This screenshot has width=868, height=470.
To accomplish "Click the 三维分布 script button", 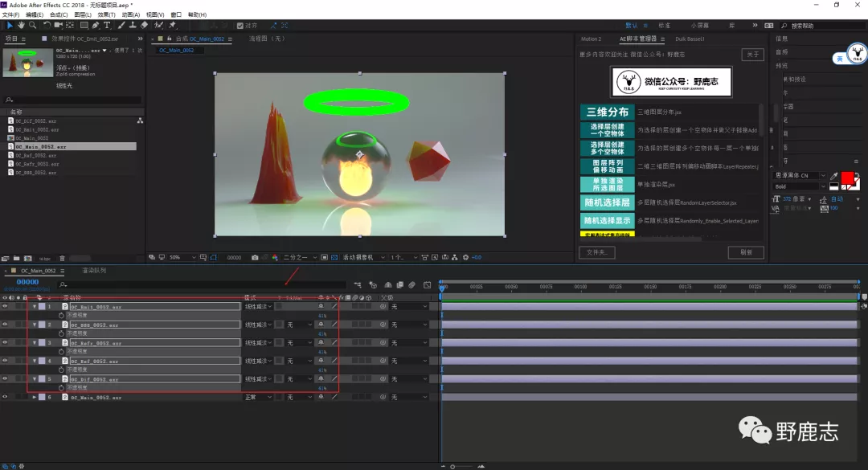I will click(607, 112).
